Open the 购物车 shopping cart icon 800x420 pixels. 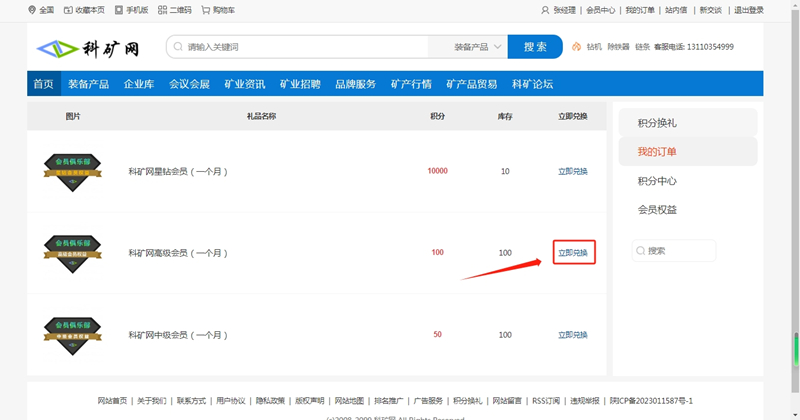point(205,10)
